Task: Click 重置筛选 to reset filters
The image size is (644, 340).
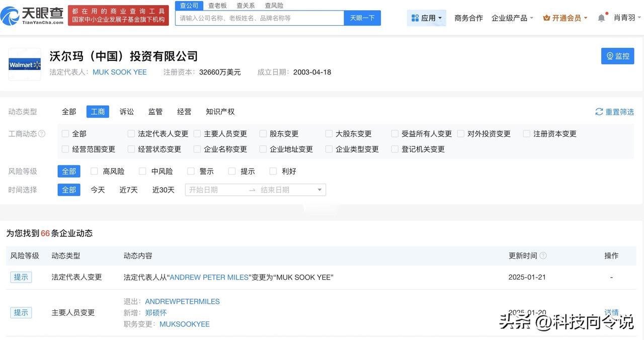Action: [x=615, y=112]
